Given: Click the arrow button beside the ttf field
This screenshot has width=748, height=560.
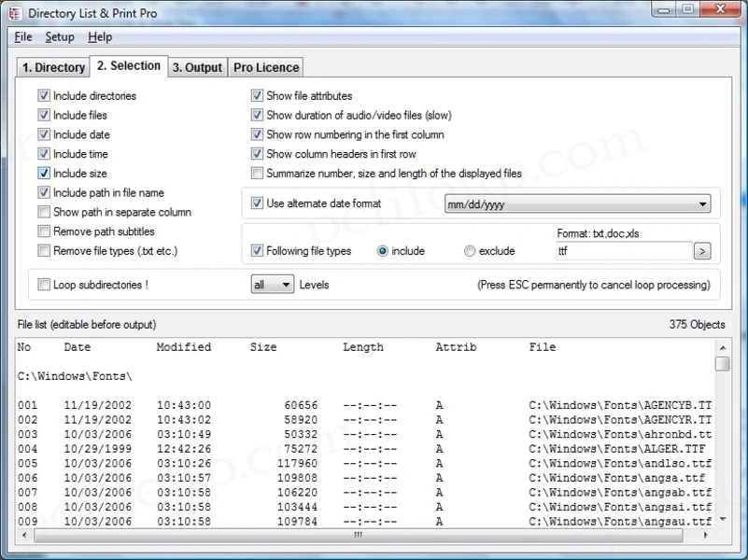Looking at the screenshot, I should pos(702,250).
